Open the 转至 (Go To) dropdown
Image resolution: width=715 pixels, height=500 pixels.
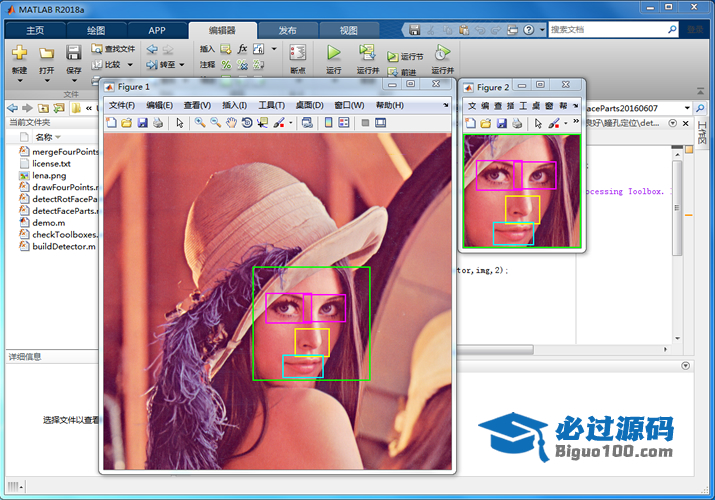pos(165,65)
